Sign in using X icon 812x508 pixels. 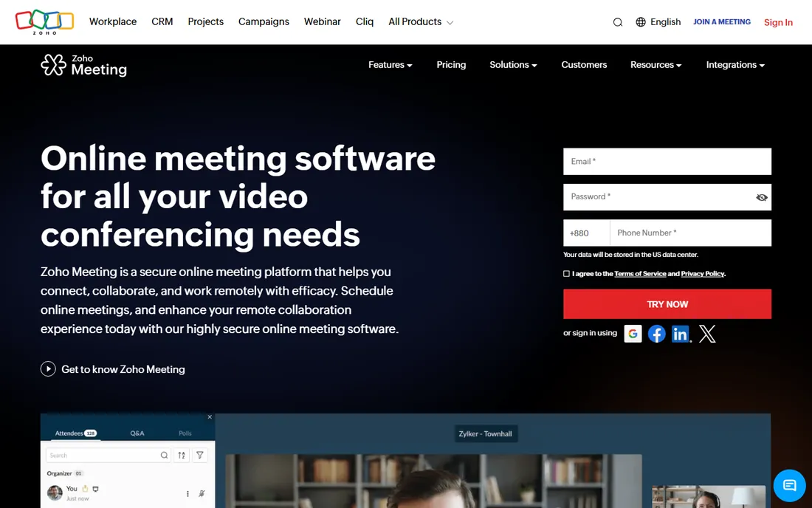(x=707, y=334)
